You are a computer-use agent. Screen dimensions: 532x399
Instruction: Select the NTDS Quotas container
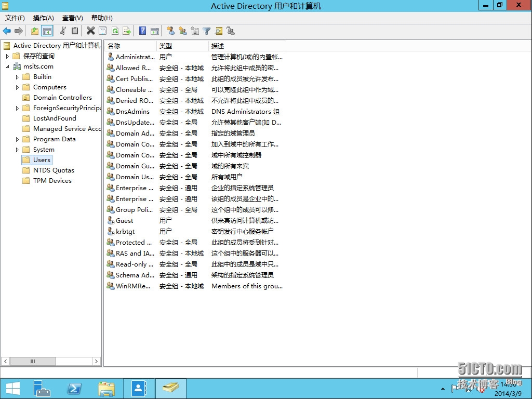[x=54, y=170]
